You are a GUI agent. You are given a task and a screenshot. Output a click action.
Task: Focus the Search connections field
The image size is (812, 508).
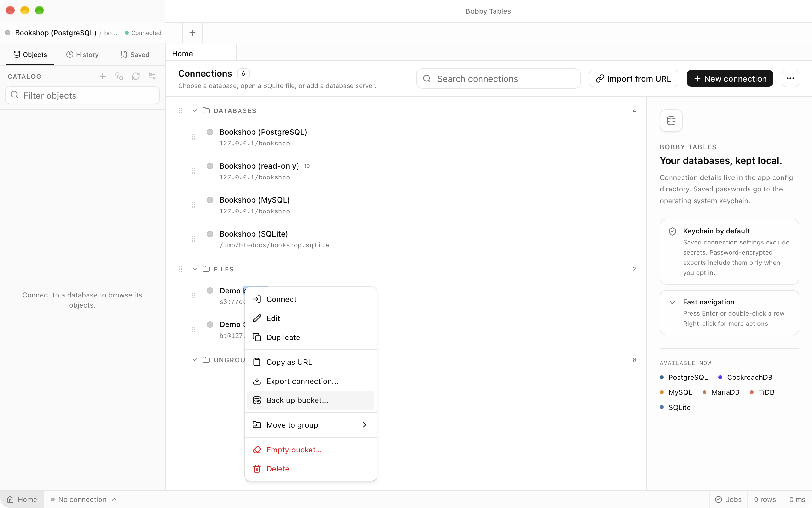click(498, 78)
